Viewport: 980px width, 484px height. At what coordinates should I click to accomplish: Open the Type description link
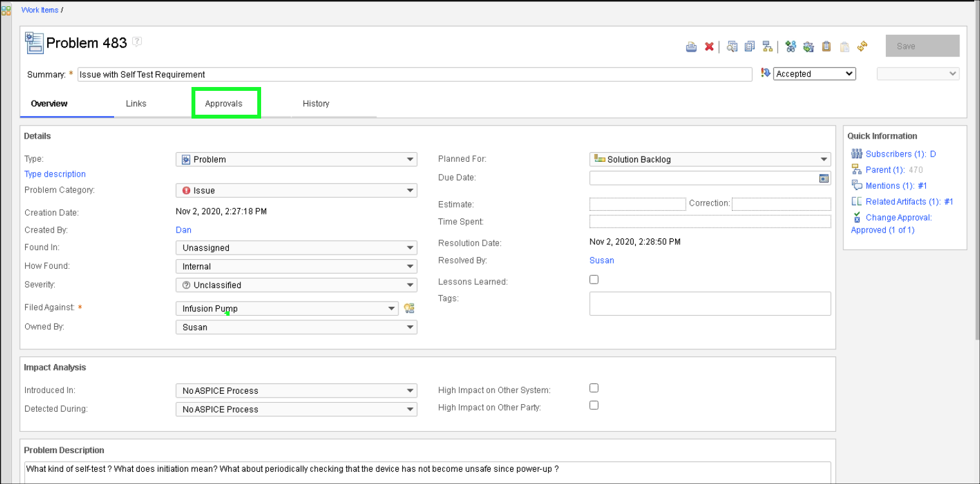(x=55, y=174)
